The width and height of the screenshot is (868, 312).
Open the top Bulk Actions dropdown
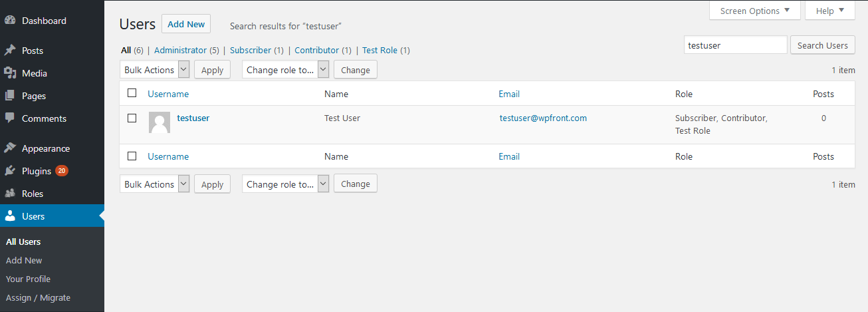155,70
